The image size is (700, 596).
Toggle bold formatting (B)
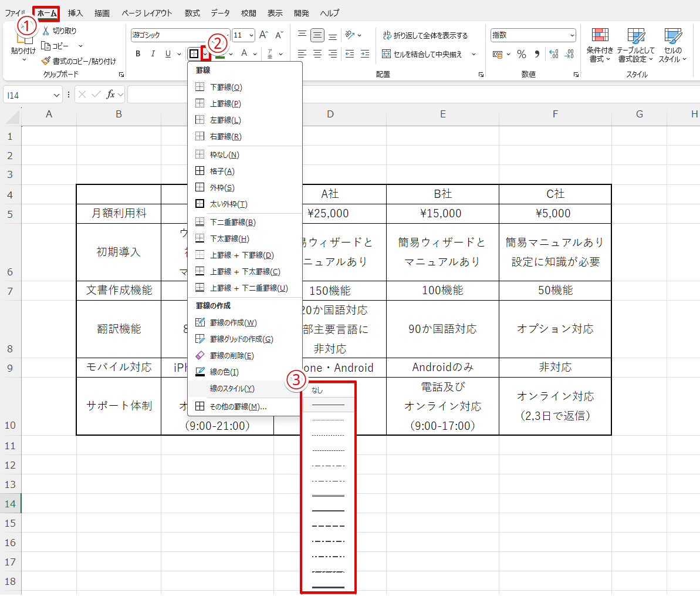[138, 53]
